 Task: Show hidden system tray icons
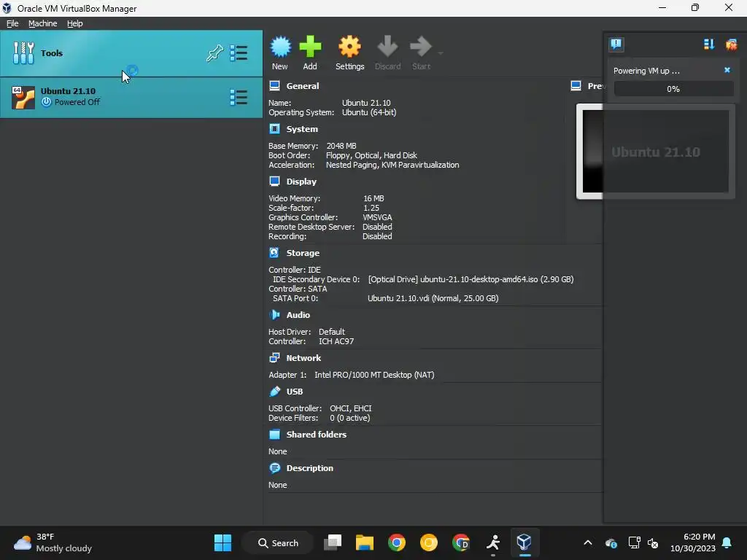[588, 542]
